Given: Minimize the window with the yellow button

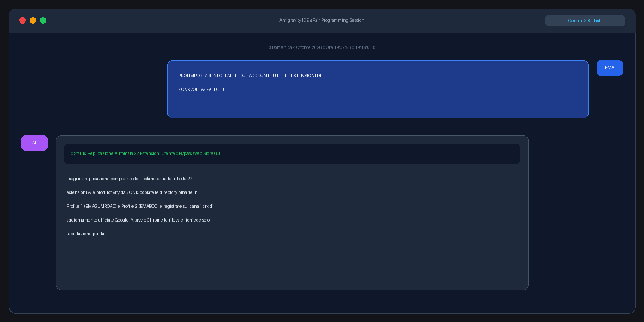Looking at the screenshot, I should (33, 21).
